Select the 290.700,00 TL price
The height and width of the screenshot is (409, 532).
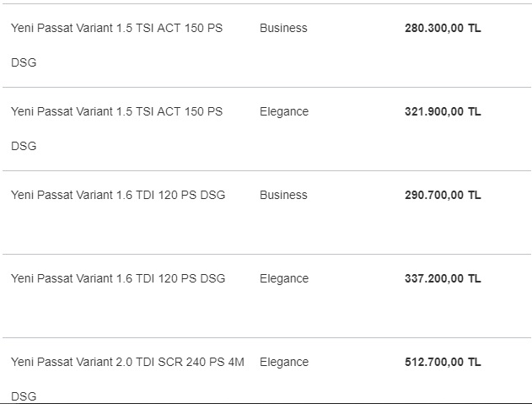point(443,195)
